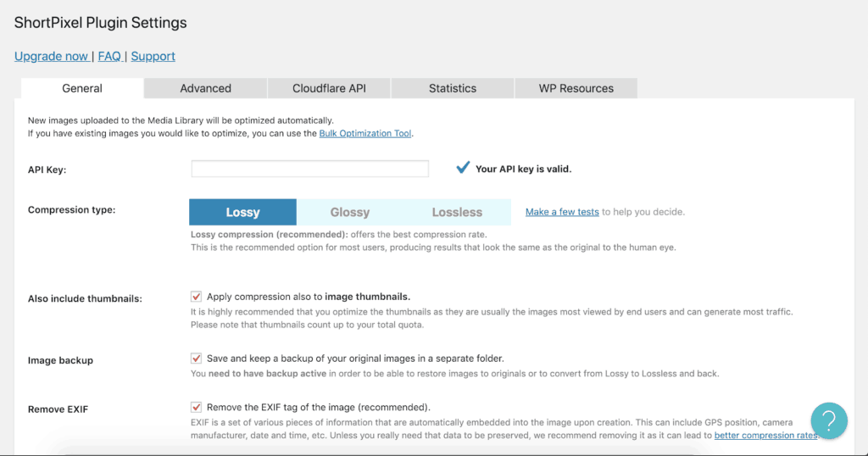Click the 'Compression type:' label

tap(71, 209)
